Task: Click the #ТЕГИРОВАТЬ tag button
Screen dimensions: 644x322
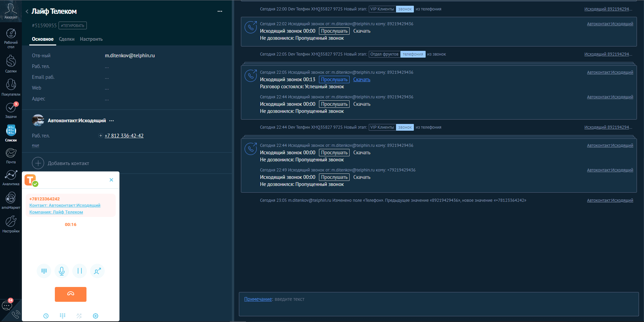Action: coord(73,26)
